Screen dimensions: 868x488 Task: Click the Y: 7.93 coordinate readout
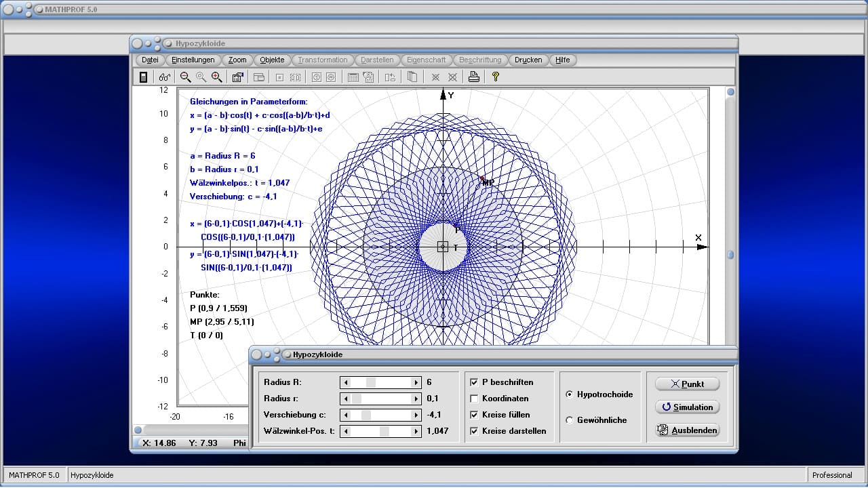(x=203, y=443)
